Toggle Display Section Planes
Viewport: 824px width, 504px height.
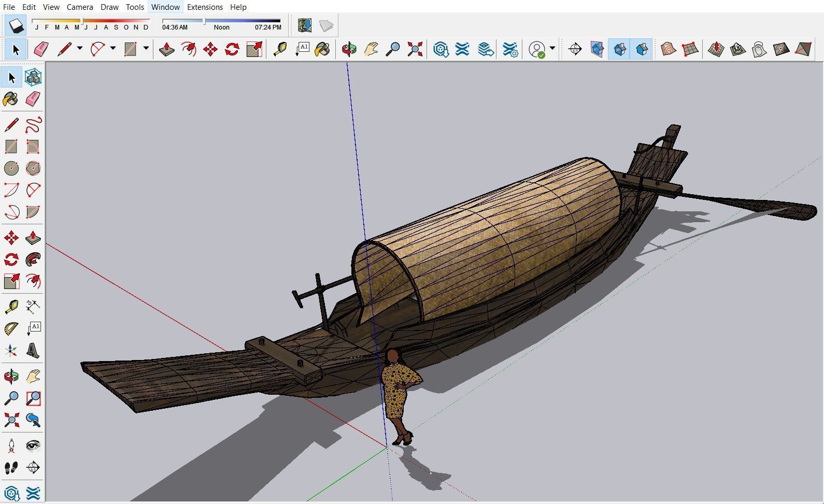click(597, 49)
